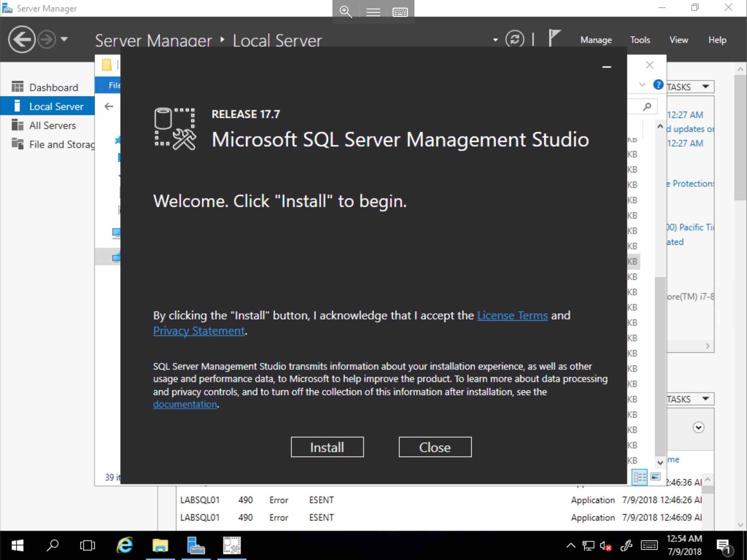The height and width of the screenshot is (560, 747).
Task: Click the Install button to begin SSMS setup
Action: [x=328, y=447]
